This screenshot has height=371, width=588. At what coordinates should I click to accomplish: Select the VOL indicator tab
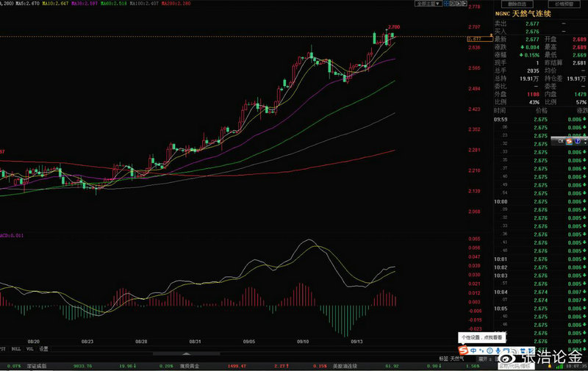30,348
